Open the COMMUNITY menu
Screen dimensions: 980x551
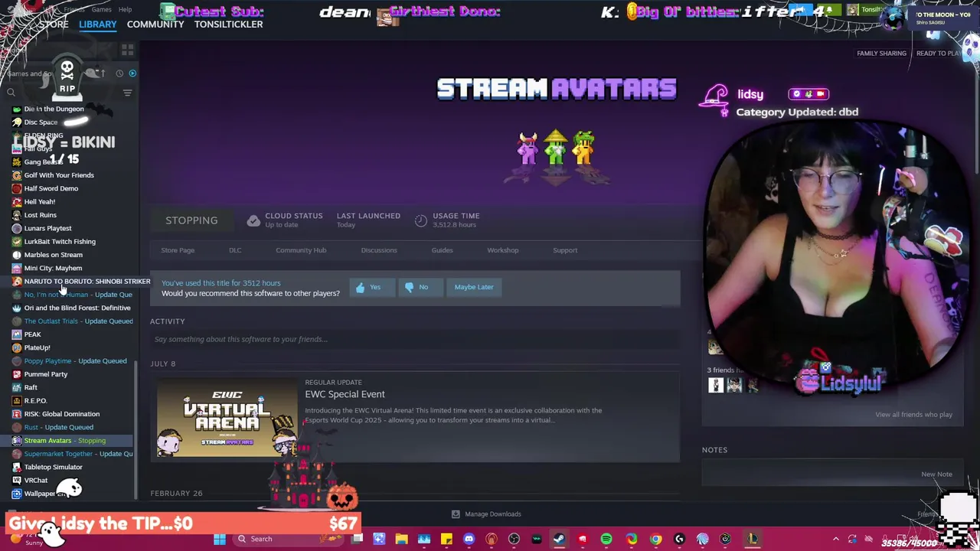coord(155,24)
